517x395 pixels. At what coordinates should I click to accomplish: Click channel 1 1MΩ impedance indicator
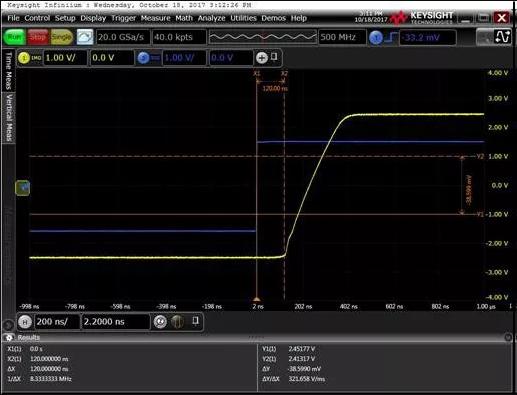(x=36, y=58)
